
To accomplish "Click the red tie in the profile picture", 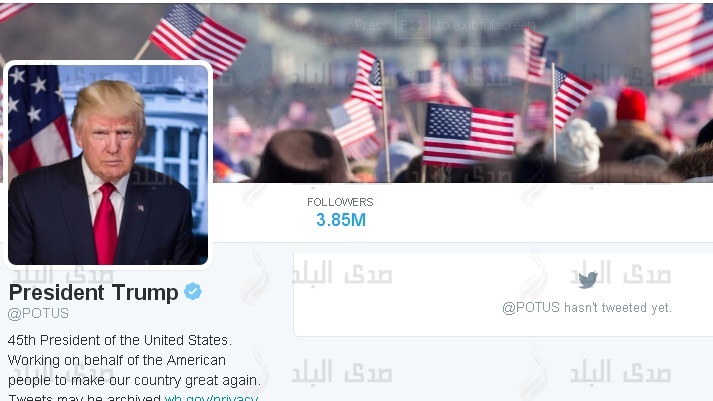I will click(105, 223).
